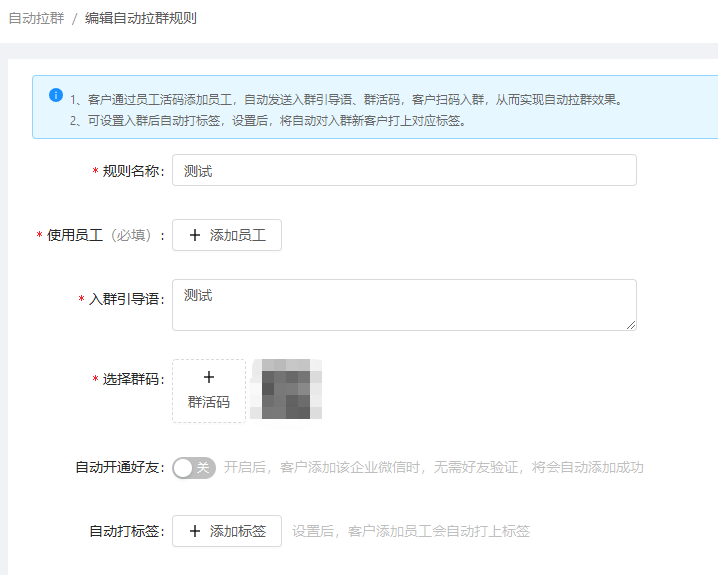This screenshot has height=575, width=718.
Task: Click 添加标签 button
Action: [x=227, y=531]
